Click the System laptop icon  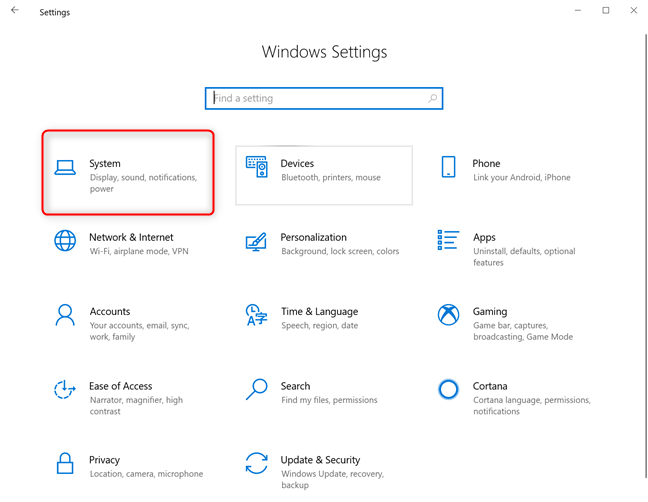tap(65, 168)
